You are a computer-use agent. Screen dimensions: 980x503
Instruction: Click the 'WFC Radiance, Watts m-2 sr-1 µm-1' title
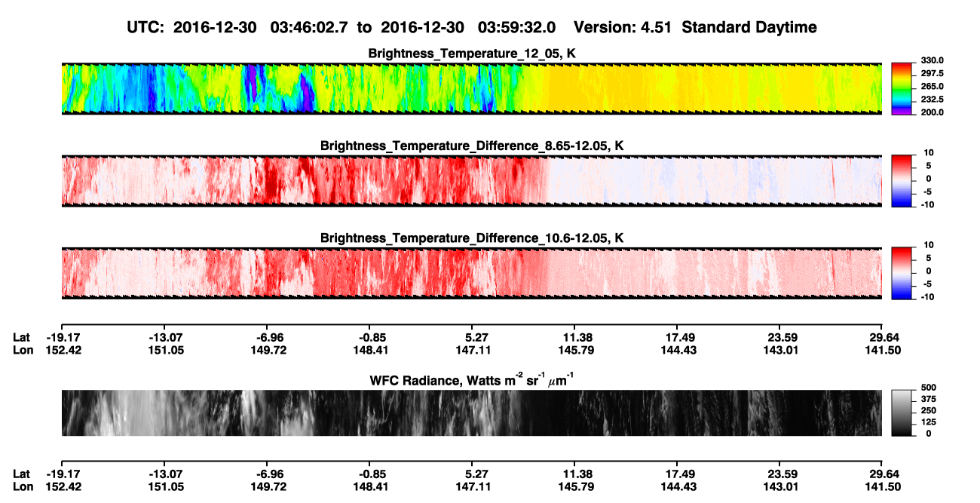(x=472, y=379)
